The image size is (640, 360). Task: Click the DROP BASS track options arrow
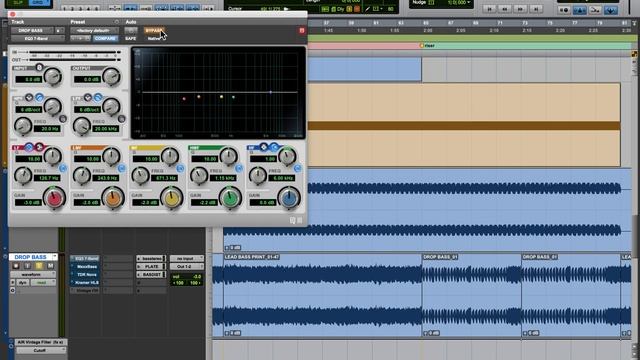point(54,257)
